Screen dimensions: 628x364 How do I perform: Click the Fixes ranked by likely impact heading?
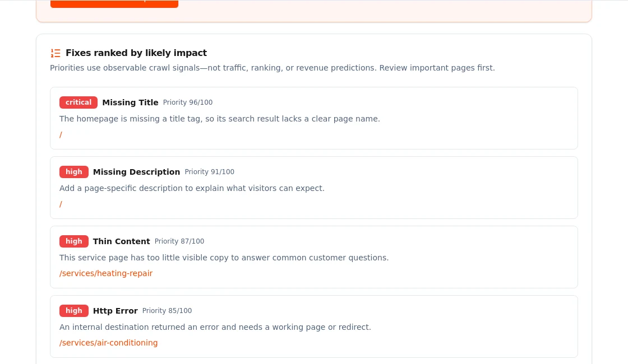click(136, 53)
